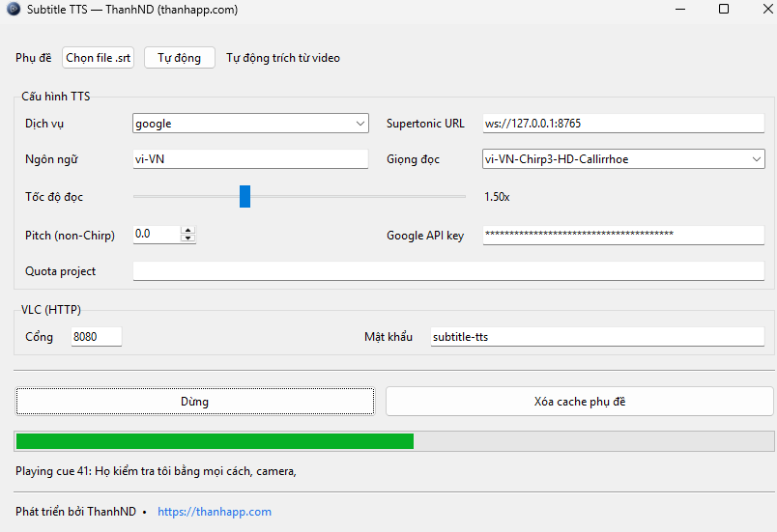Click the Subtitle TTS app icon in title bar
This screenshot has height=532, width=777.
click(14, 9)
